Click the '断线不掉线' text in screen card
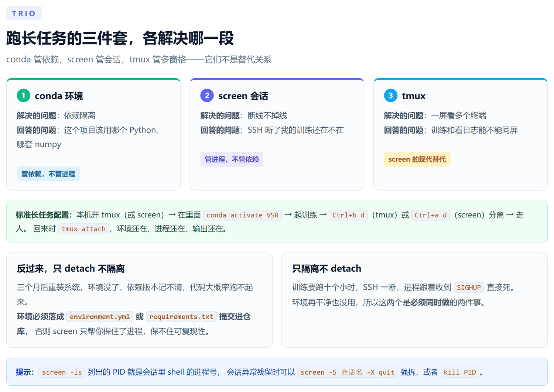The image size is (554, 392). click(267, 116)
